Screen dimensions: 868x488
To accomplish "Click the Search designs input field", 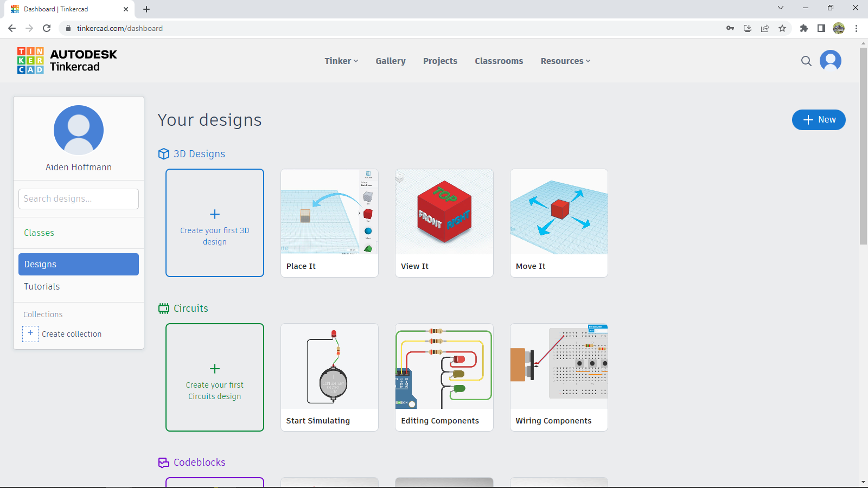I will coord(78,198).
